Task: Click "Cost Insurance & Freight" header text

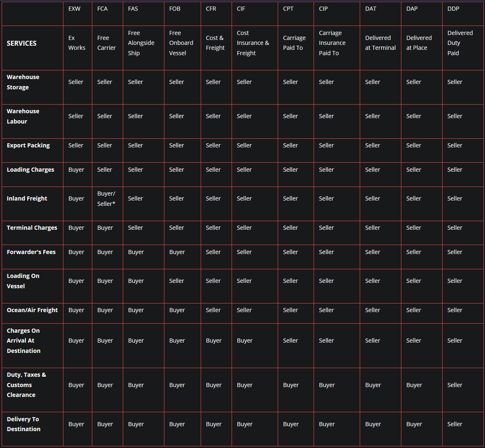Action: click(x=253, y=43)
